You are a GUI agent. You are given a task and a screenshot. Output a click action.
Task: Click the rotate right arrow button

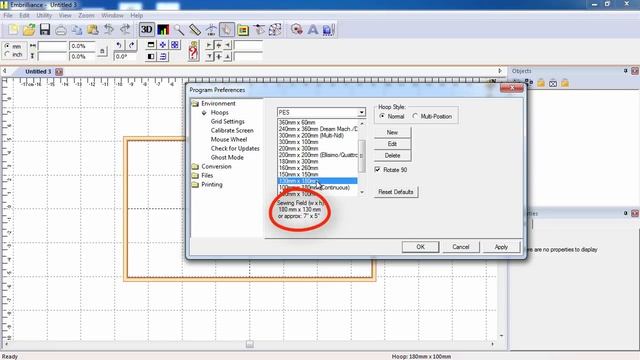[x=131, y=45]
